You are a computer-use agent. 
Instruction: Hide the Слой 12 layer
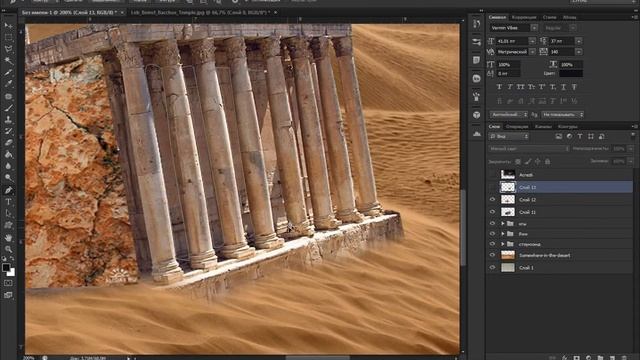point(492,200)
